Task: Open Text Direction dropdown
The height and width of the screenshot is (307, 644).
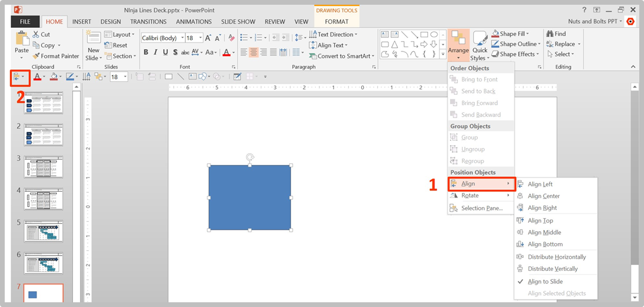Action: tap(333, 34)
